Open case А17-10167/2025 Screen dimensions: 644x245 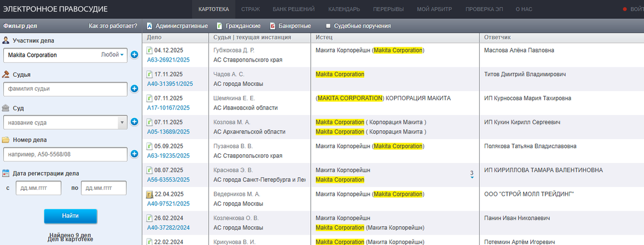point(168,108)
